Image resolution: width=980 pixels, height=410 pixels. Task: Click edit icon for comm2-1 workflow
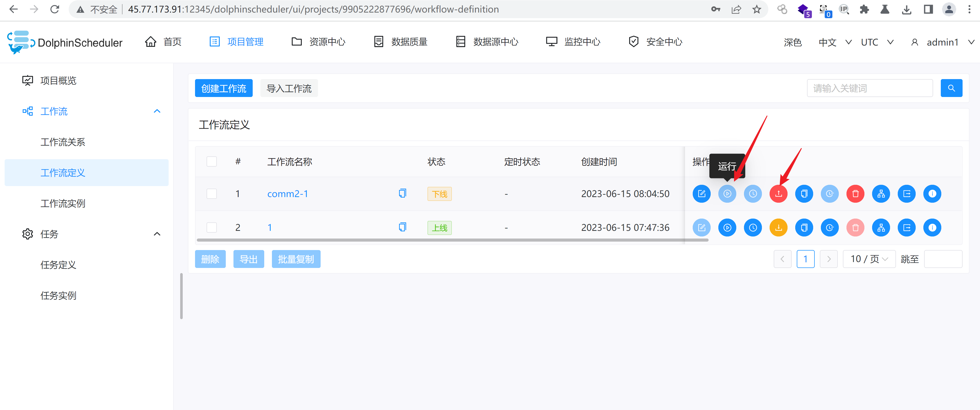701,194
